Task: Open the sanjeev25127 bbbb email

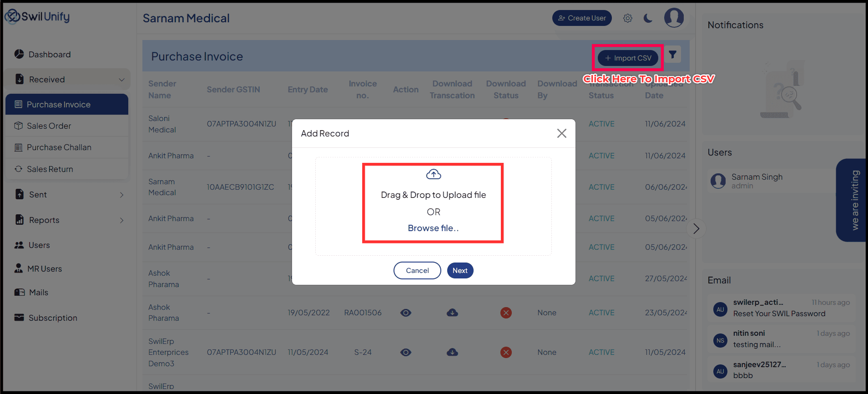Action: (782, 370)
